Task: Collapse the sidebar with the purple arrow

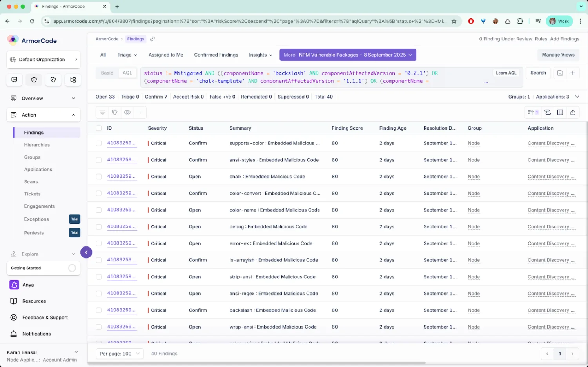Action: (86, 252)
